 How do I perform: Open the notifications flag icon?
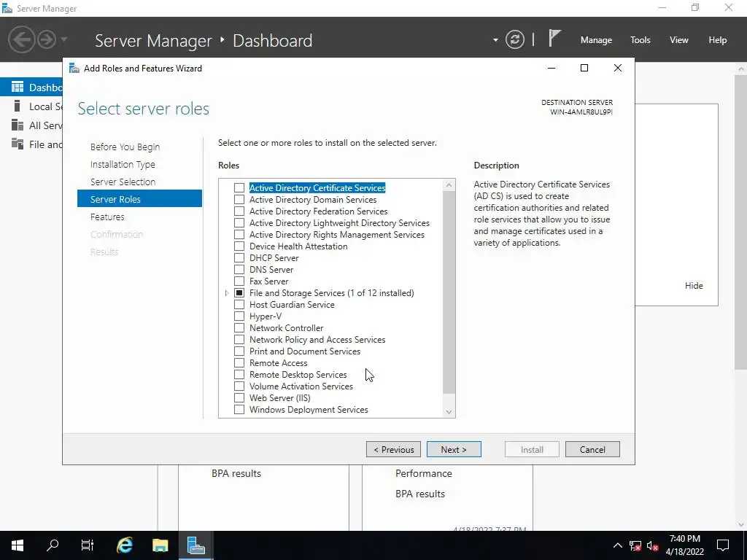click(554, 38)
